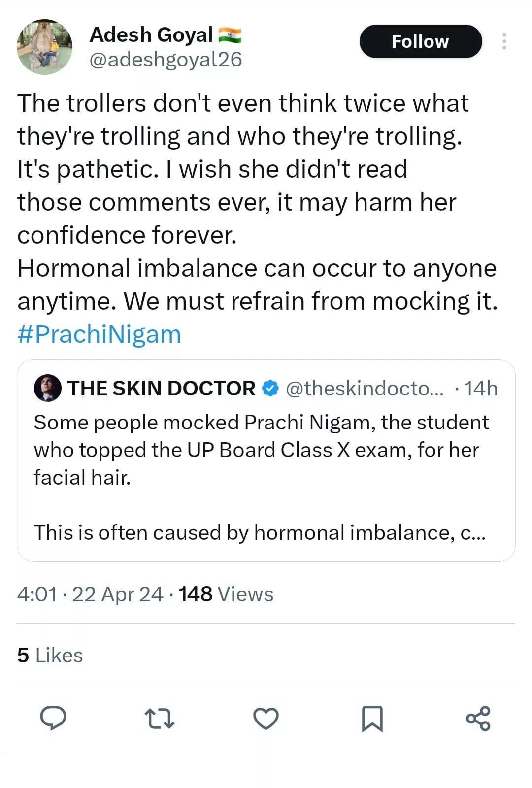Tap the blue verified badge icon
532x788 pixels.
[x=270, y=388]
